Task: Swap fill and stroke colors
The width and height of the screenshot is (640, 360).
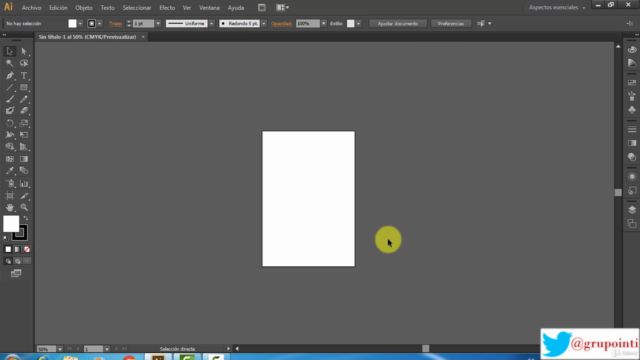Action: tap(26, 218)
